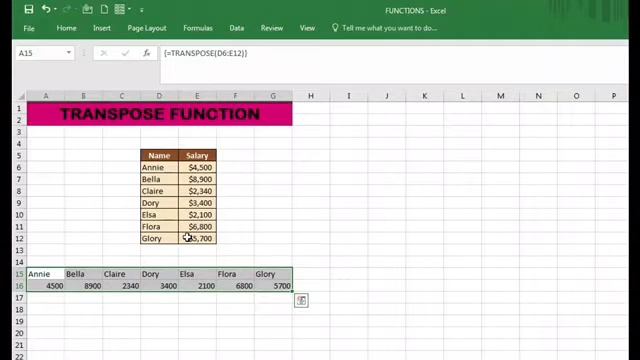The width and height of the screenshot is (640, 360).
Task: Select the Elsa cell in the table
Action: point(159,215)
